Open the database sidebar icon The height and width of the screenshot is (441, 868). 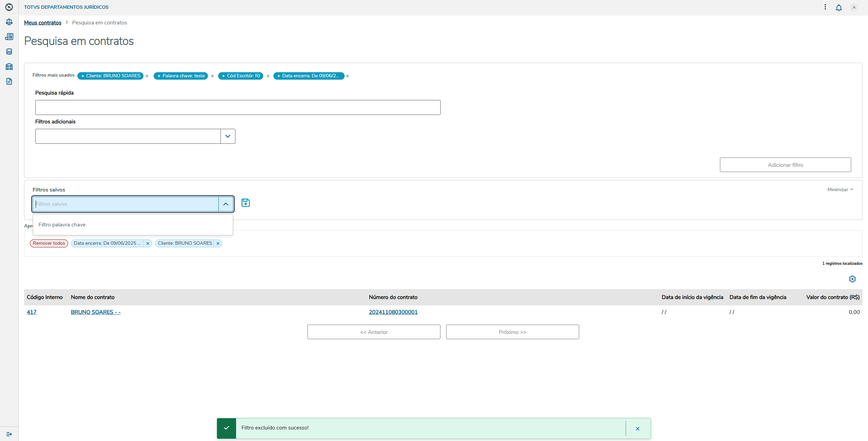9,52
